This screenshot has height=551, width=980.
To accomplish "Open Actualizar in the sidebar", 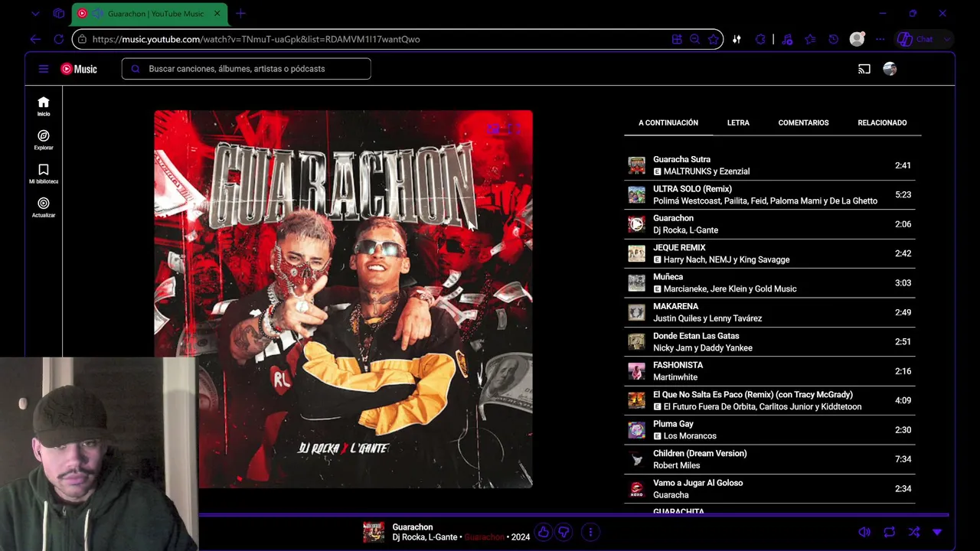I will [44, 207].
